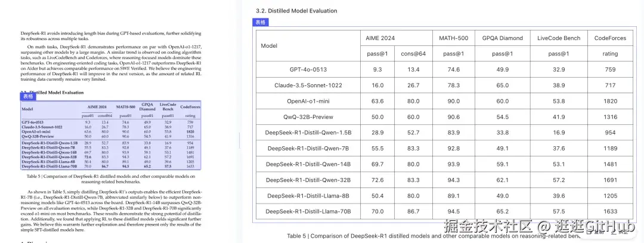The height and width of the screenshot is (243, 644).
Task: Select the DeepSeek-R1-Distill-Llama-70B cell in the parsed table
Action: (x=308, y=211)
